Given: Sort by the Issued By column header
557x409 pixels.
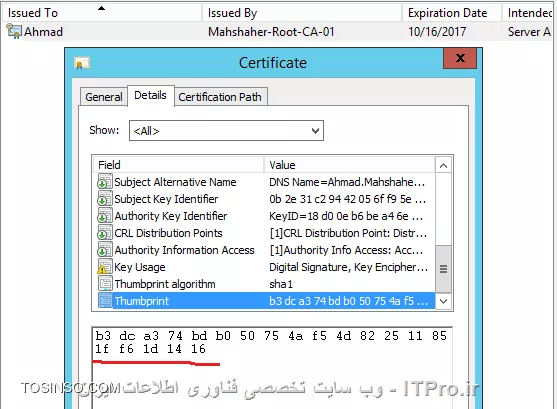Looking at the screenshot, I should pyautogui.click(x=302, y=13).
